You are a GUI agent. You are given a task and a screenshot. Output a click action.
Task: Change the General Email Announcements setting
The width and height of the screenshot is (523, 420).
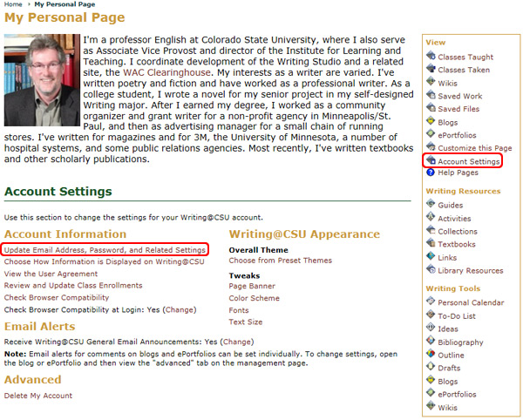[x=237, y=342]
